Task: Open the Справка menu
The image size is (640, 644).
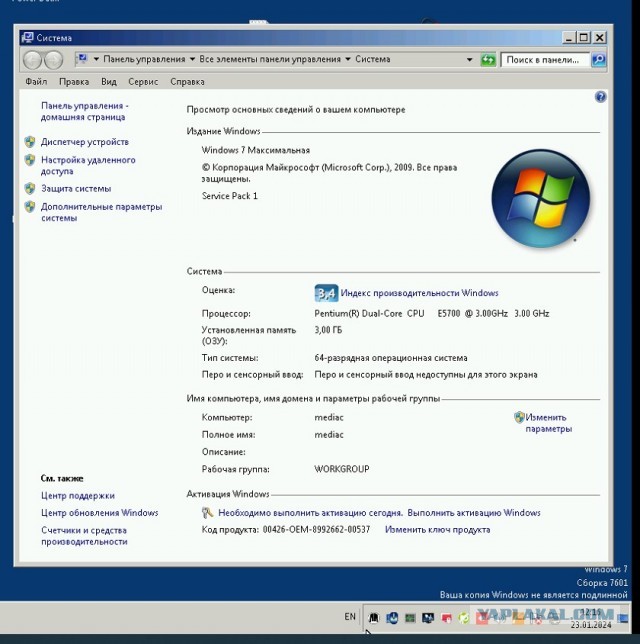Action: (x=187, y=82)
